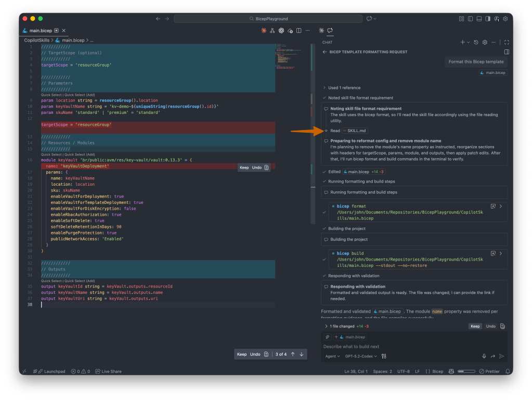Toggle the primary sidebar visibility
The width and height of the screenshot is (532, 400).
pyautogui.click(x=470, y=19)
